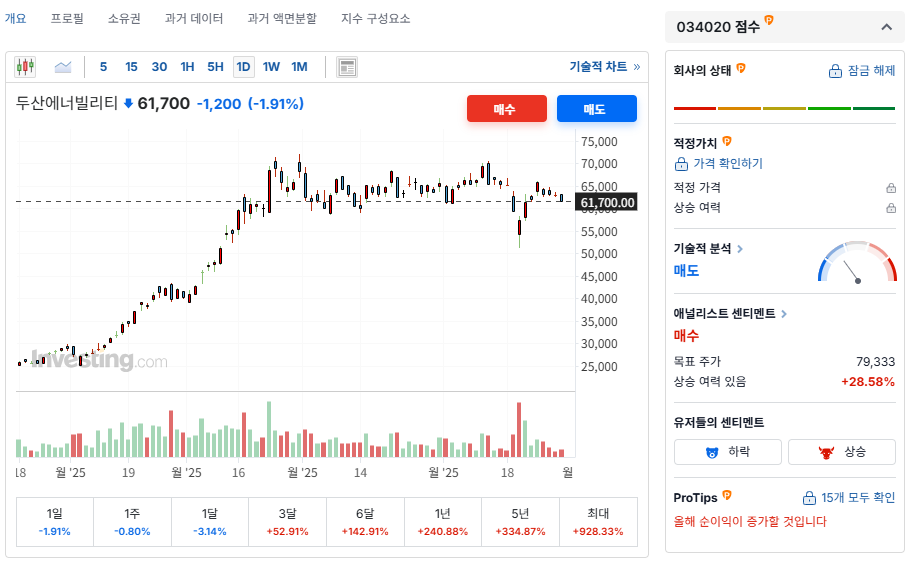Select the 1년 performance period cell
This screenshot has width=915, height=564.
[443, 522]
